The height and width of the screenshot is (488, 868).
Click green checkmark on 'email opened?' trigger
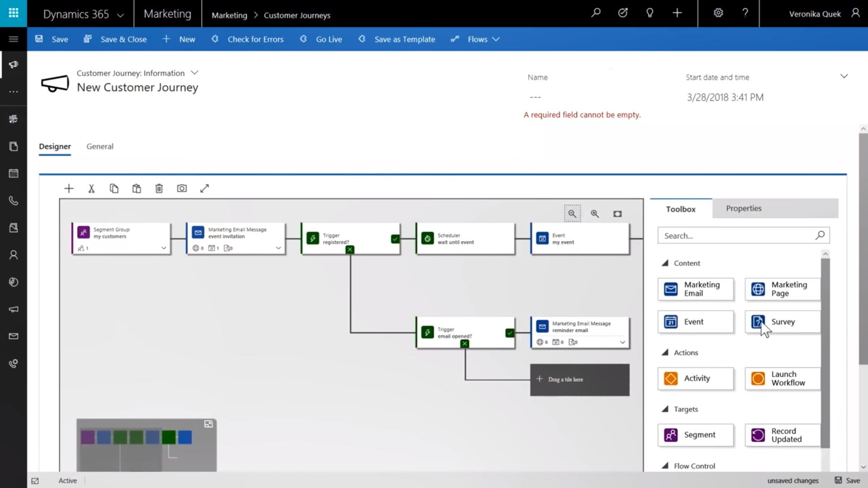510,333
